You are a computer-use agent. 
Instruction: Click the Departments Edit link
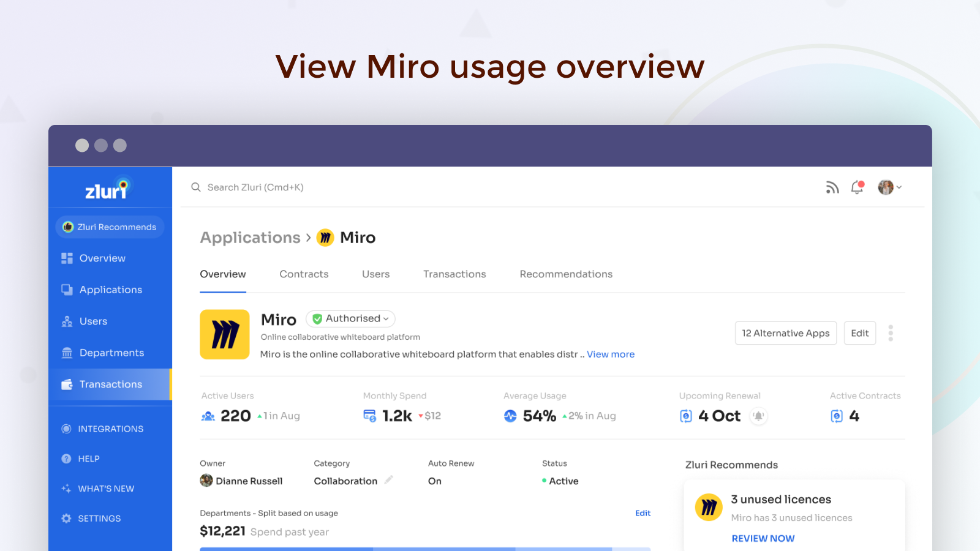pos(643,513)
